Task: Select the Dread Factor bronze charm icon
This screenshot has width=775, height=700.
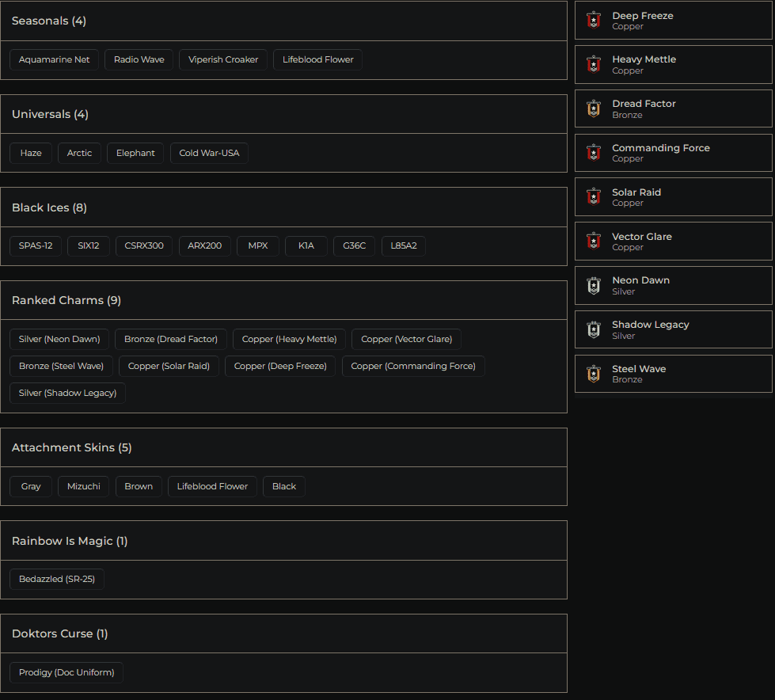Action: pyautogui.click(x=593, y=108)
